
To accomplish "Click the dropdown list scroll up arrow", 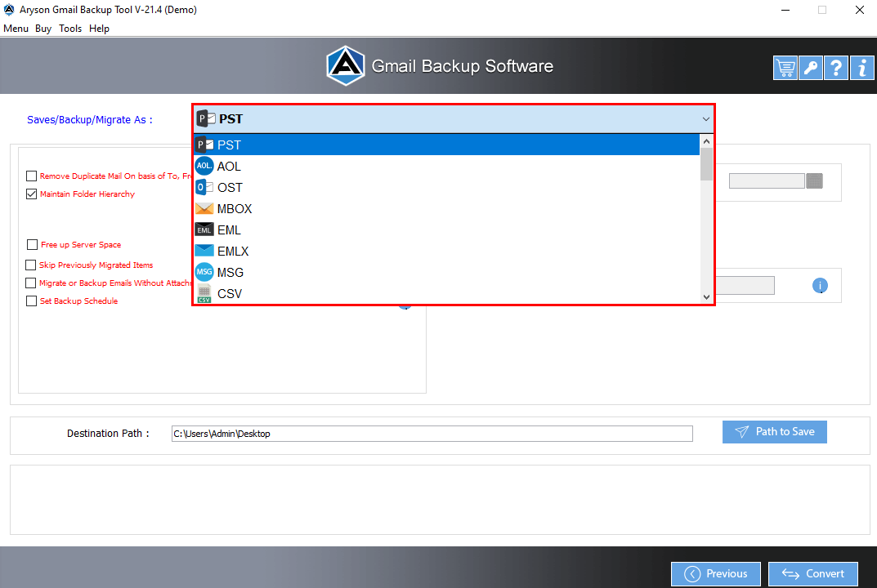I will (706, 141).
